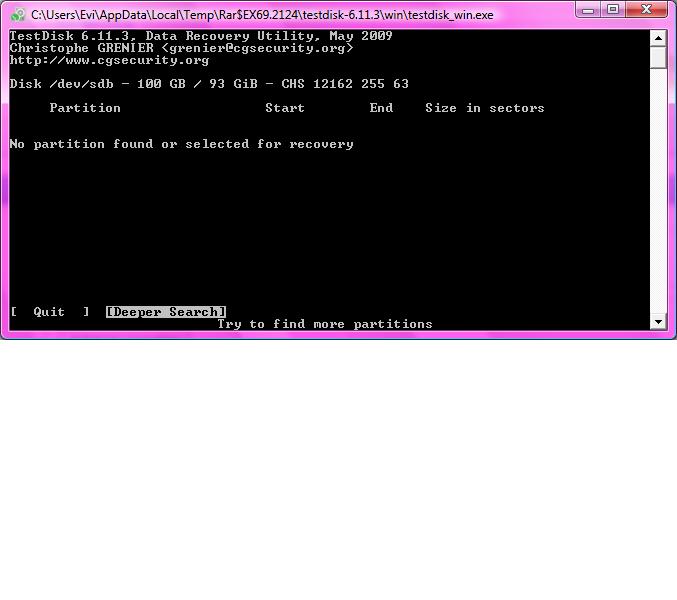
Task: Click the TestDisk 6.11.3 version line
Action: [x=201, y=36]
